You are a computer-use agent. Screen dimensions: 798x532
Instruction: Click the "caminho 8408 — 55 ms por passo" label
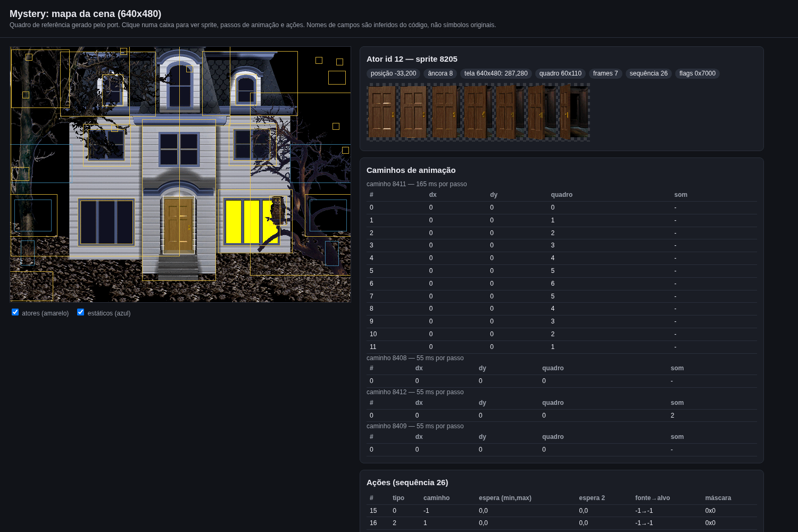point(415,358)
